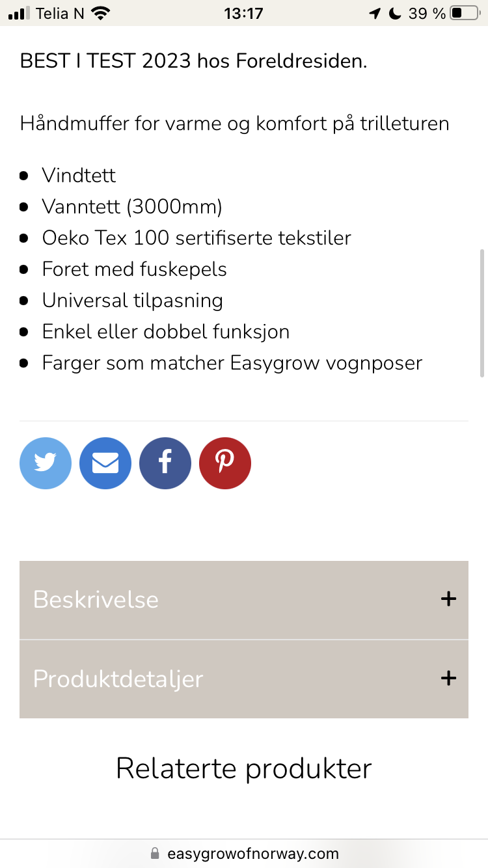This screenshot has height=868, width=488.
Task: Tap the BEST I TEST 2023 text
Action: click(x=105, y=62)
